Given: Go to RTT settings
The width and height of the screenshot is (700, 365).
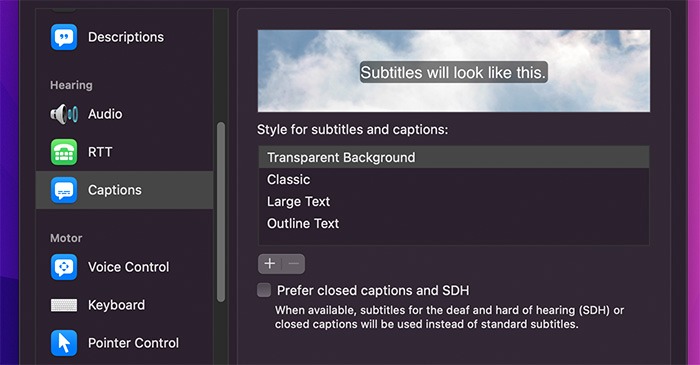Looking at the screenshot, I should pos(125,152).
